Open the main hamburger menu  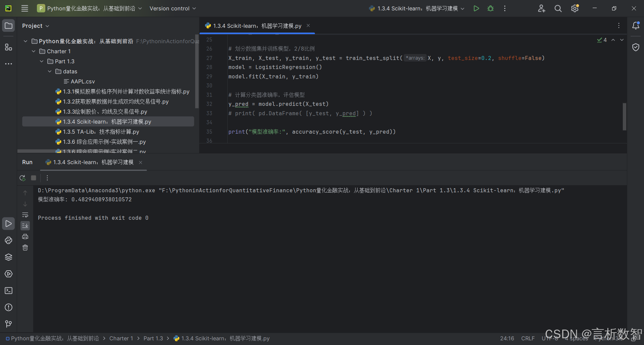tap(25, 8)
